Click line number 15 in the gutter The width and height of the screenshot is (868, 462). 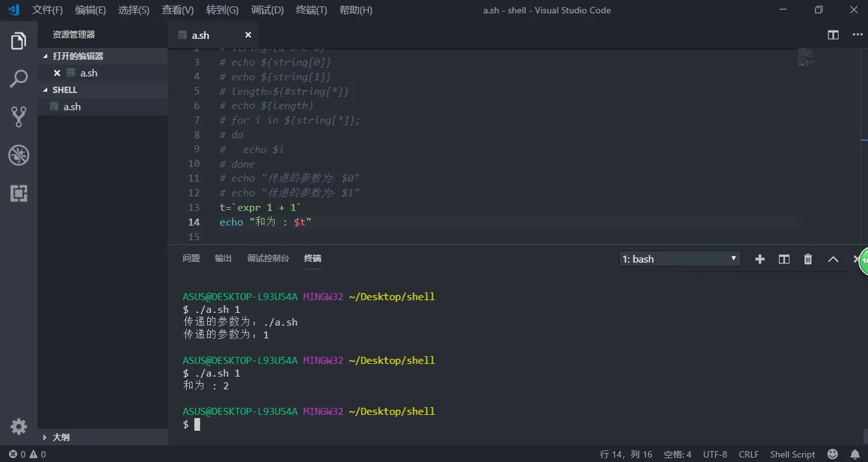194,237
